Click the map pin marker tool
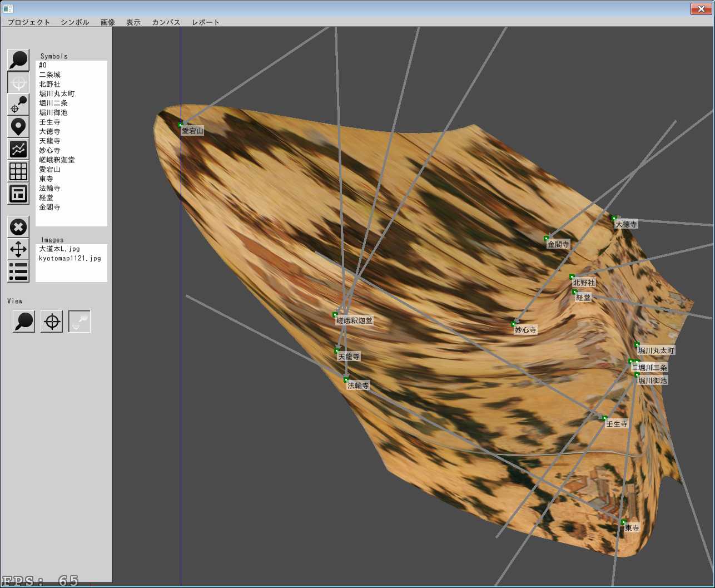 [18, 127]
